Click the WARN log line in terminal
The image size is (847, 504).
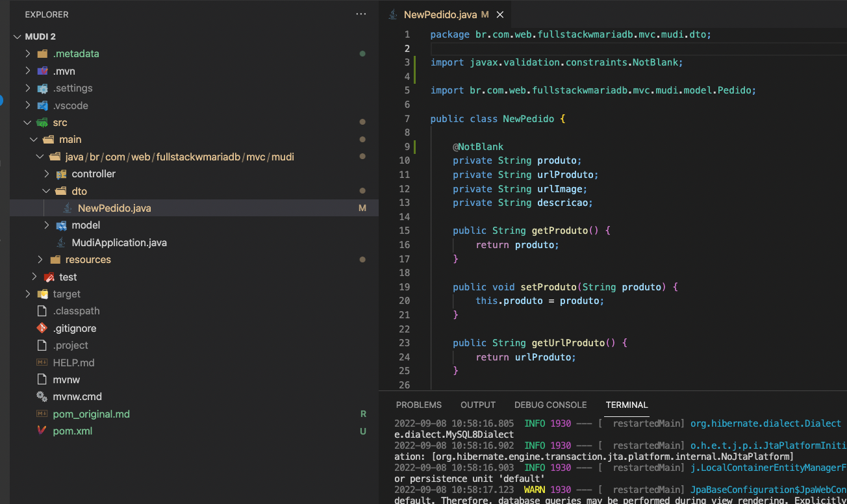click(x=620, y=490)
